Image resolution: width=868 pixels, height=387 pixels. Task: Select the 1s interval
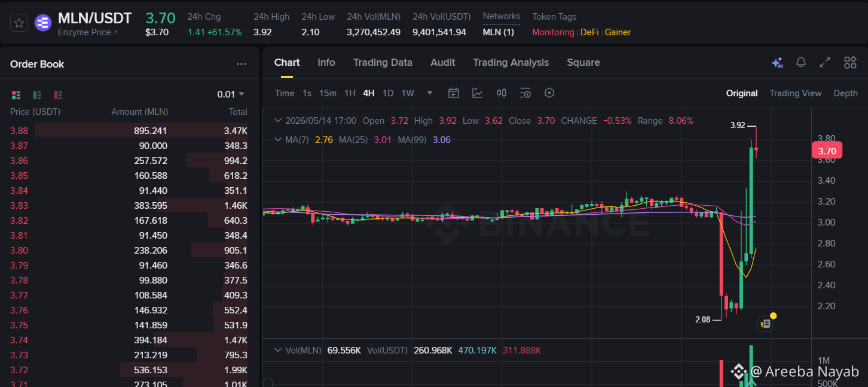(307, 93)
